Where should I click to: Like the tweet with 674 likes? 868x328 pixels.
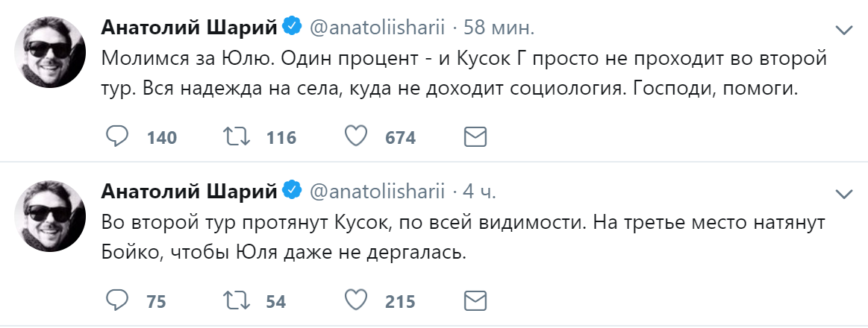pyautogui.click(x=357, y=137)
